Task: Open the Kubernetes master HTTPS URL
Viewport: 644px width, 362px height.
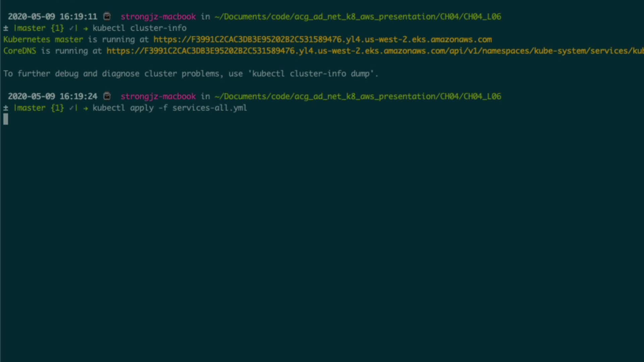Action: [x=323, y=40]
